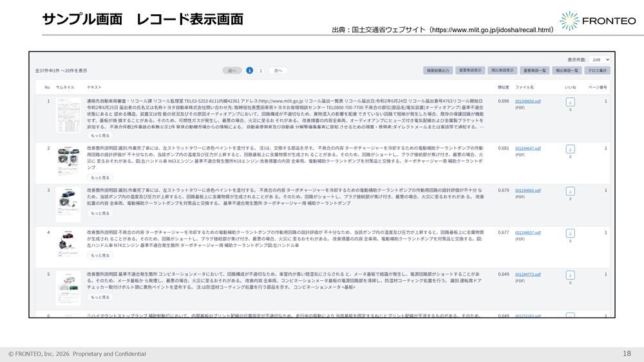Click the 前へ previous page button

[x=232, y=71]
